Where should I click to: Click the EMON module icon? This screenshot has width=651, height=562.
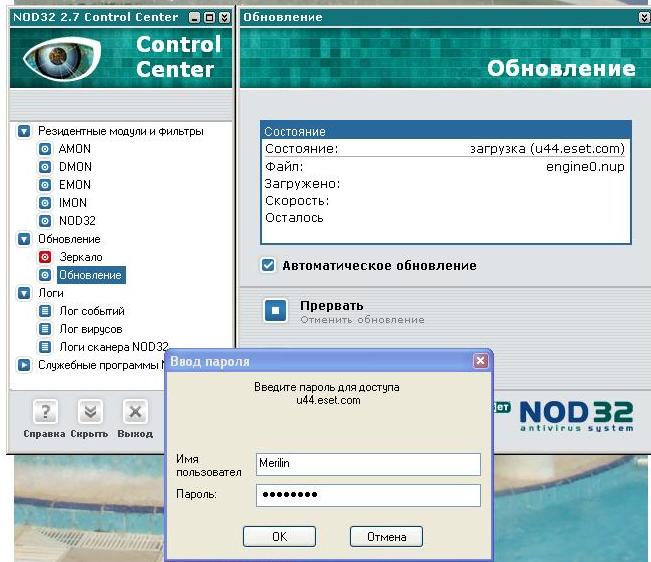(x=45, y=185)
